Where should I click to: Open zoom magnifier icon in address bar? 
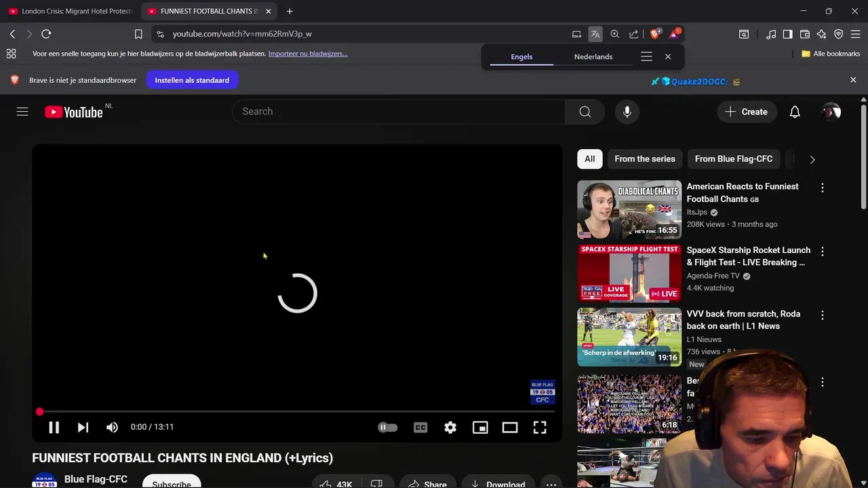pyautogui.click(x=615, y=34)
